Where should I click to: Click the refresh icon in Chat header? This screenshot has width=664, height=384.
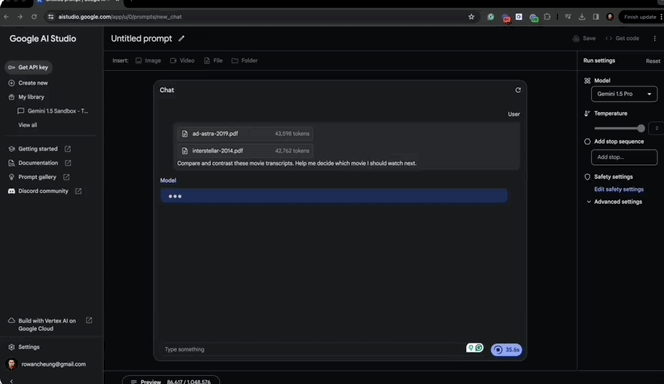[517, 90]
